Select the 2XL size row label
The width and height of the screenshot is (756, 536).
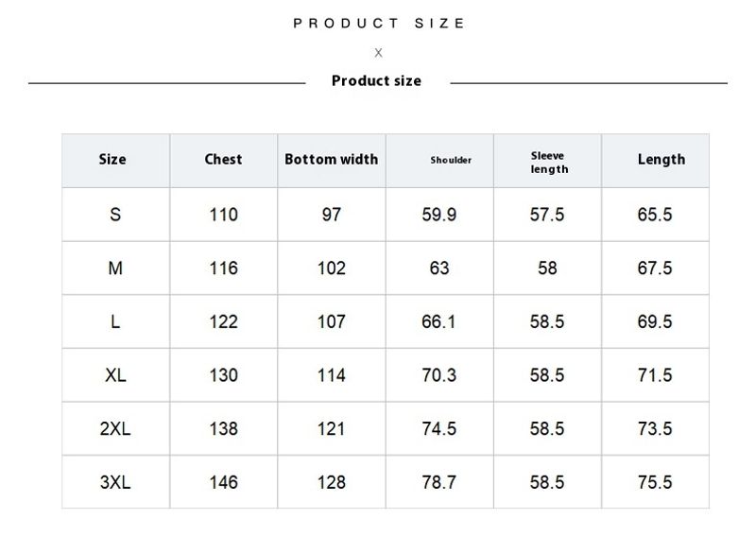coord(115,429)
